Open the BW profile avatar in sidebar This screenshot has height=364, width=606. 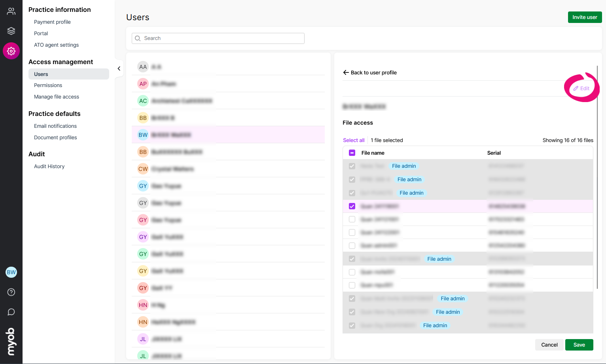click(x=11, y=272)
